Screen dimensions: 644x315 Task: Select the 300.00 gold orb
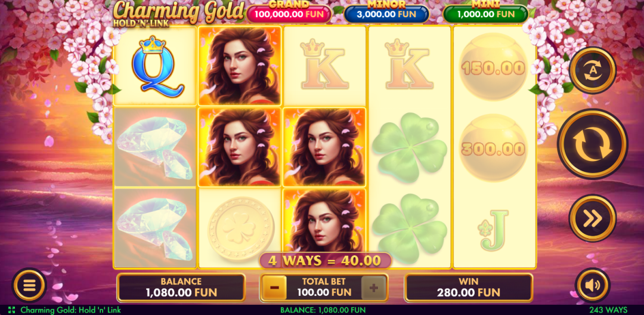pyautogui.click(x=493, y=147)
